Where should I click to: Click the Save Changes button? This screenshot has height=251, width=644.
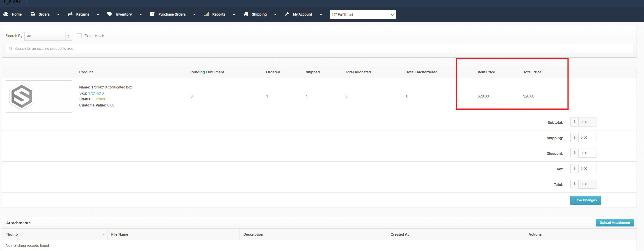pos(585,200)
